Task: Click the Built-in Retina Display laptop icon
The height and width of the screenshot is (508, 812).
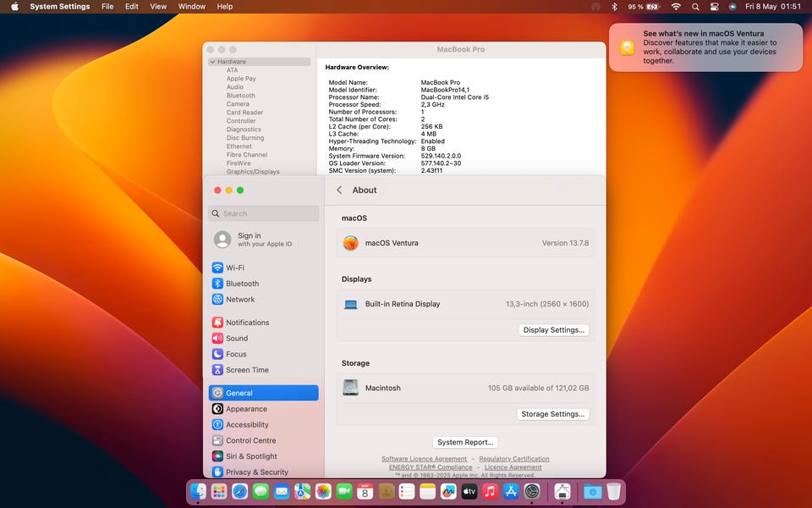Action: (350, 304)
